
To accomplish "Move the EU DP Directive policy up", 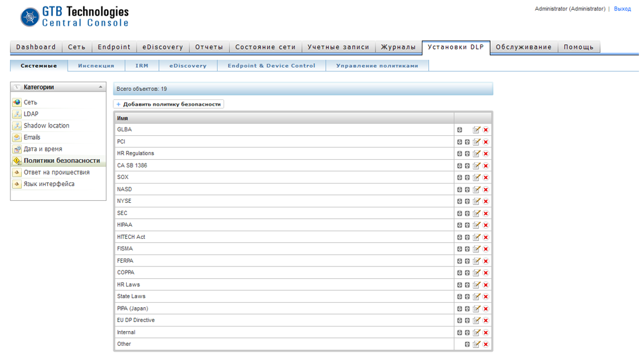I will click(468, 320).
